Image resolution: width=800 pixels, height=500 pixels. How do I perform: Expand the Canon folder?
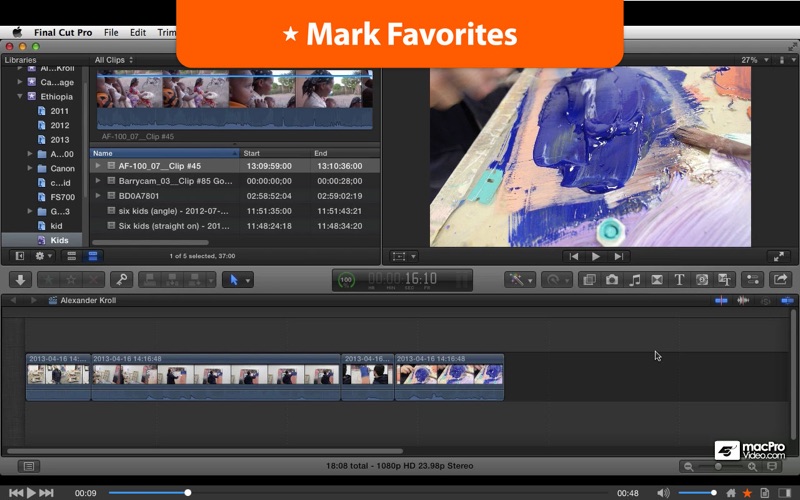[30, 168]
